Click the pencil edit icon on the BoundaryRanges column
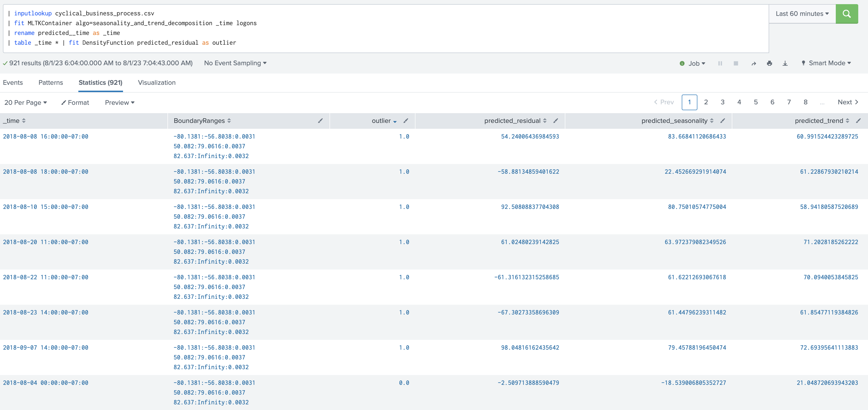This screenshot has height=410, width=868. [x=320, y=121]
